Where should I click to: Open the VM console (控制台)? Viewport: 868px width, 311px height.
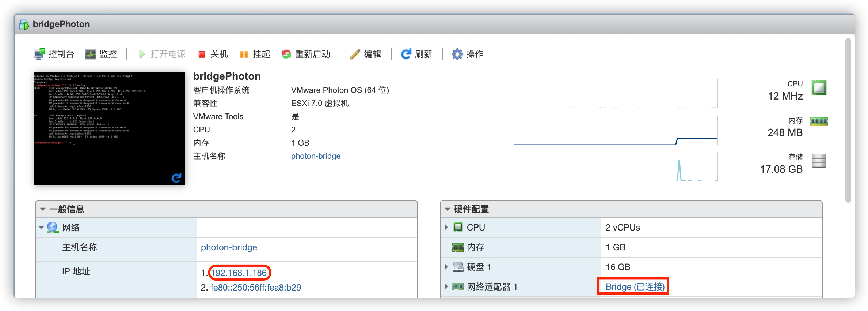coord(54,54)
